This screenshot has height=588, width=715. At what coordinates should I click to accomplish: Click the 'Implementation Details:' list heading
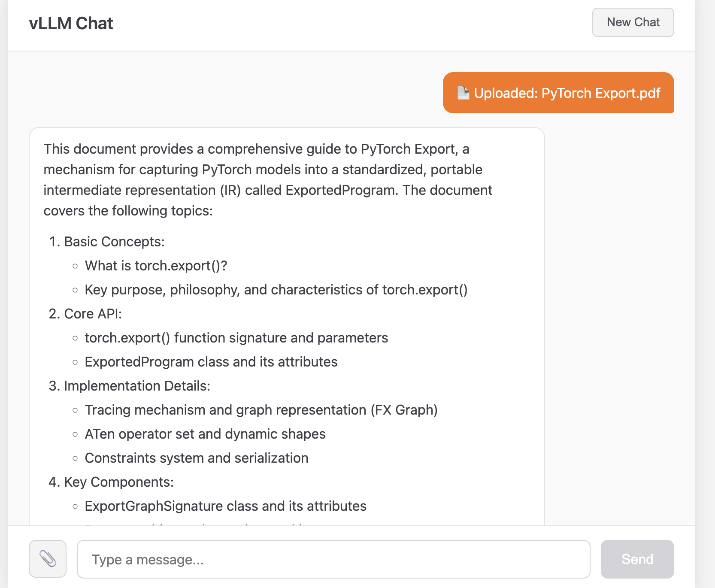(x=137, y=386)
